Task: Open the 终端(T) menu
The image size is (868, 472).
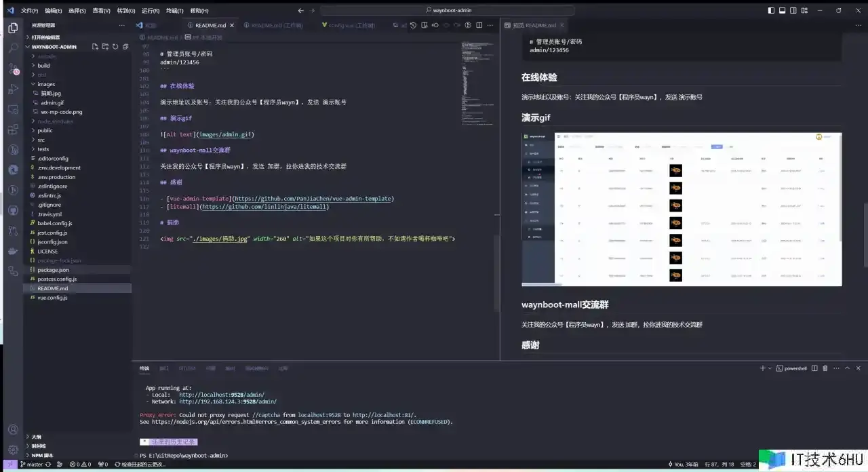Action: (x=174, y=10)
